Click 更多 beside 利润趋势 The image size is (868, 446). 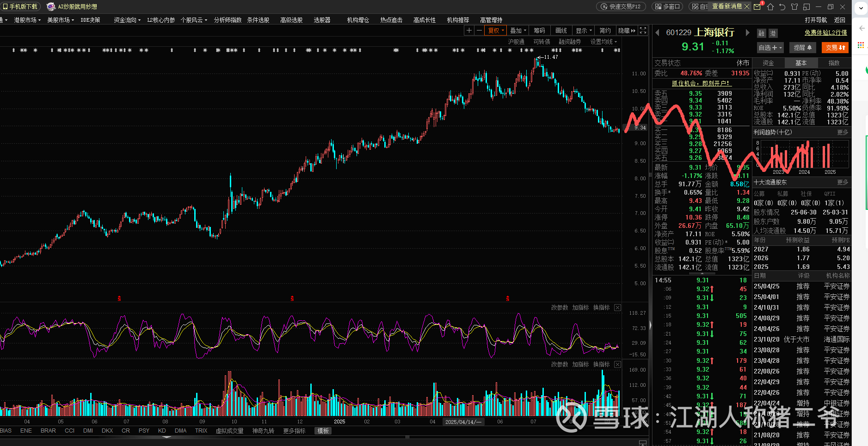pyautogui.click(x=843, y=132)
